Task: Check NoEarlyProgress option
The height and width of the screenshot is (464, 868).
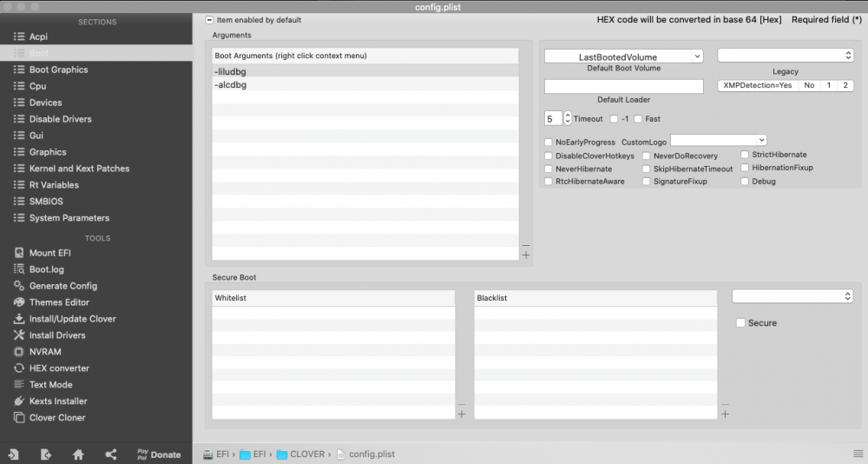Action: click(x=548, y=142)
